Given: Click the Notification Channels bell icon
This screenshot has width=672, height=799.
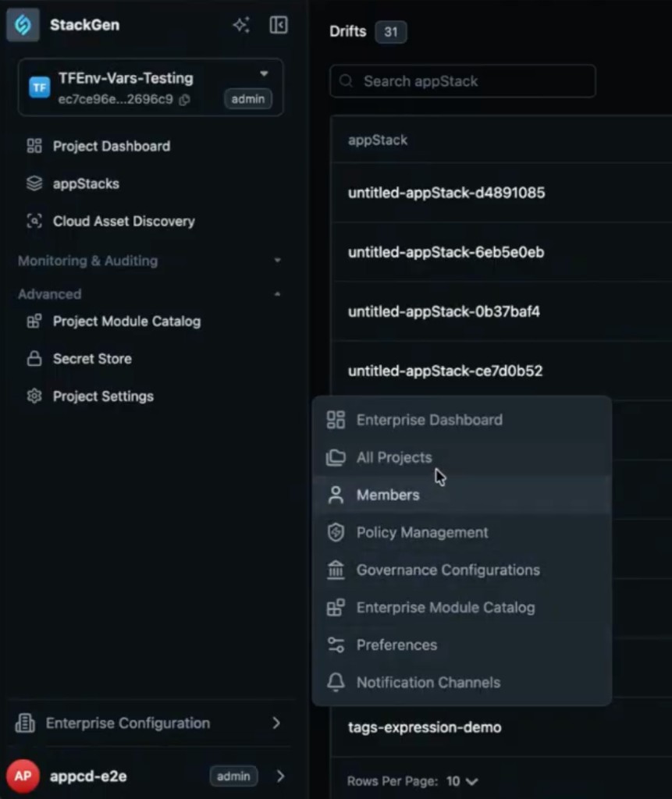Looking at the screenshot, I should tap(336, 682).
